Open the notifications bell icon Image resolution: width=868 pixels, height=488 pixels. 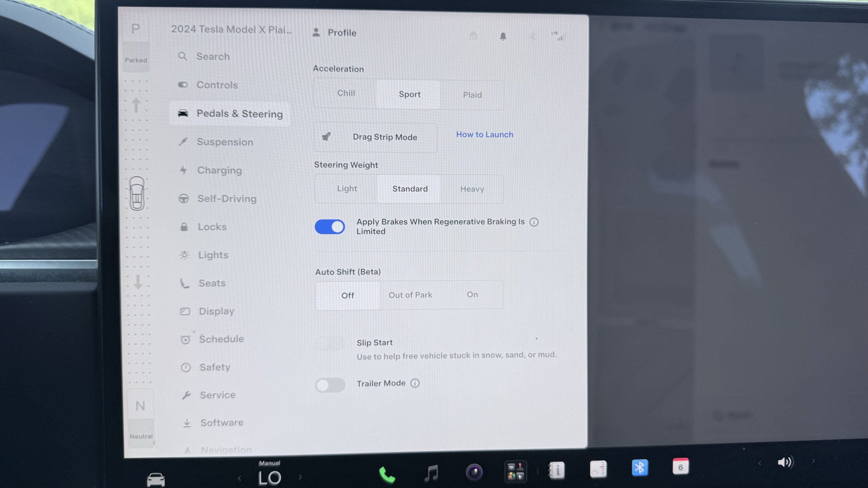(x=503, y=36)
